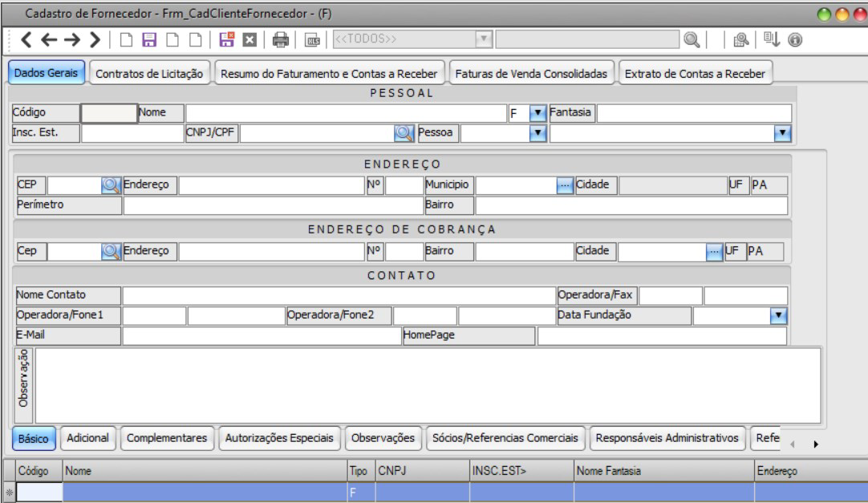Export to XLS using the spreadsheet icon
868x503 pixels.
[x=312, y=40]
